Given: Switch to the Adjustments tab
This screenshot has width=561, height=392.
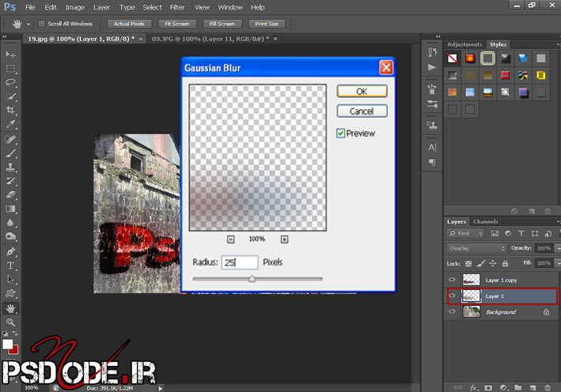Looking at the screenshot, I should [464, 44].
